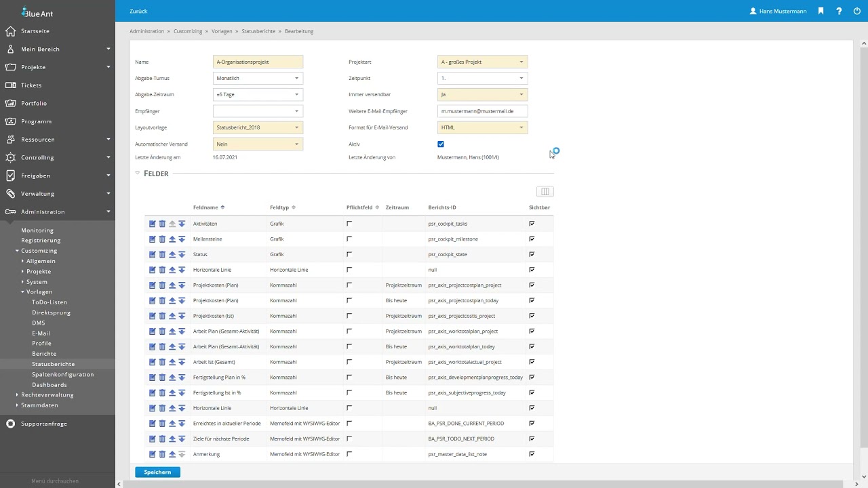This screenshot has height=488, width=868.
Task: Collapse the Felder section
Action: [x=138, y=174]
